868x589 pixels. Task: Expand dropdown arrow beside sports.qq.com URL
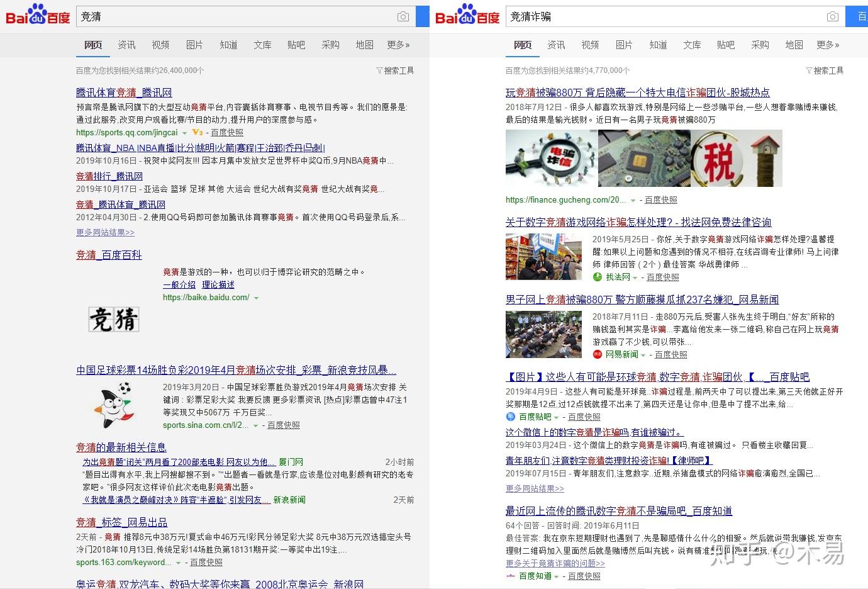coord(184,133)
